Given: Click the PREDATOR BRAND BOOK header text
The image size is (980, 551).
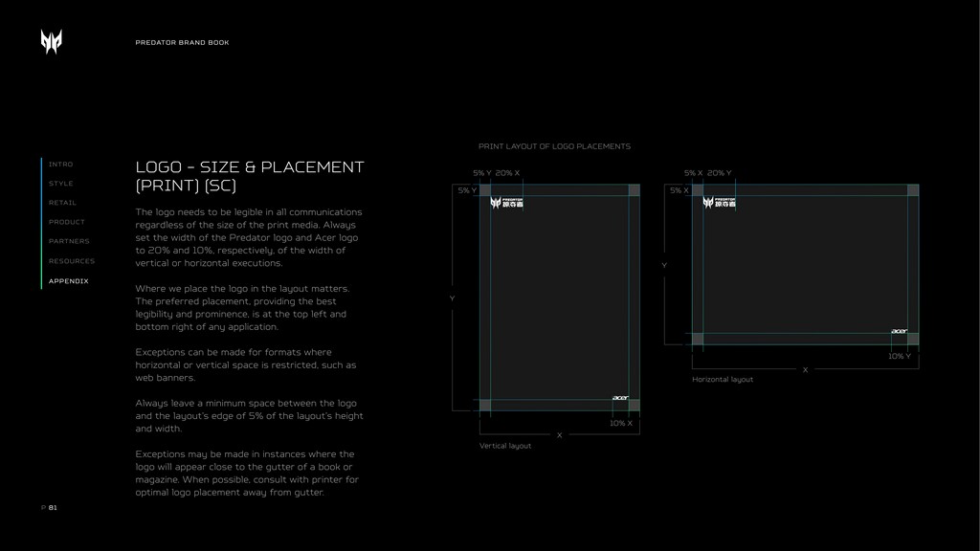Looking at the screenshot, I should 182,43.
